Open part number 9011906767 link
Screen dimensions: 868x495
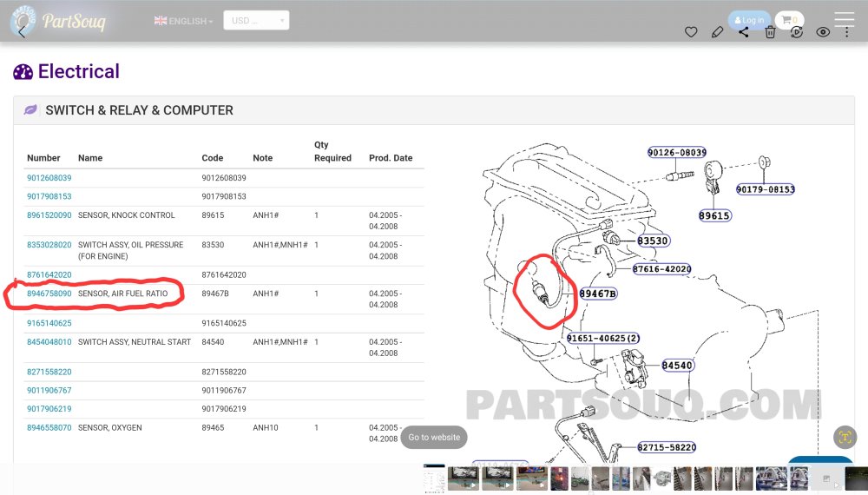pos(49,390)
